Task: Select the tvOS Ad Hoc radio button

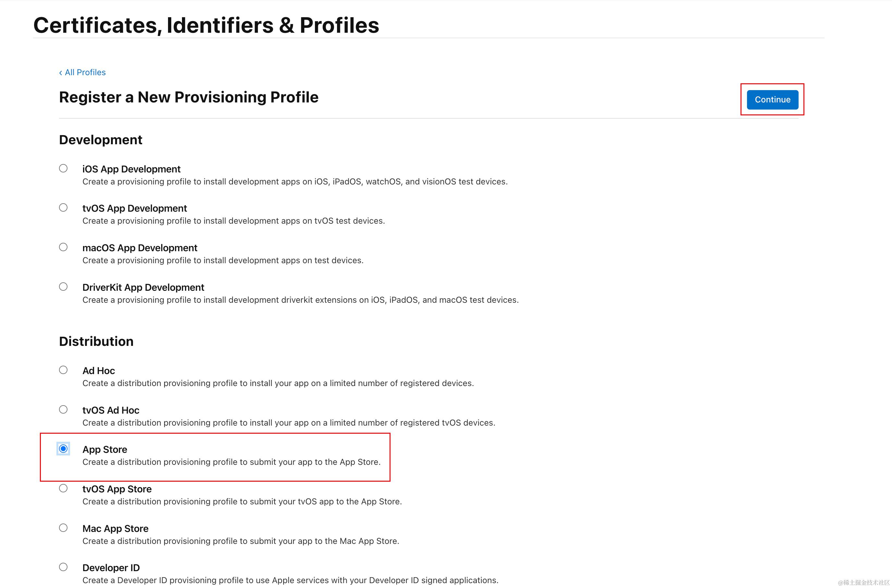Action: pyautogui.click(x=63, y=409)
